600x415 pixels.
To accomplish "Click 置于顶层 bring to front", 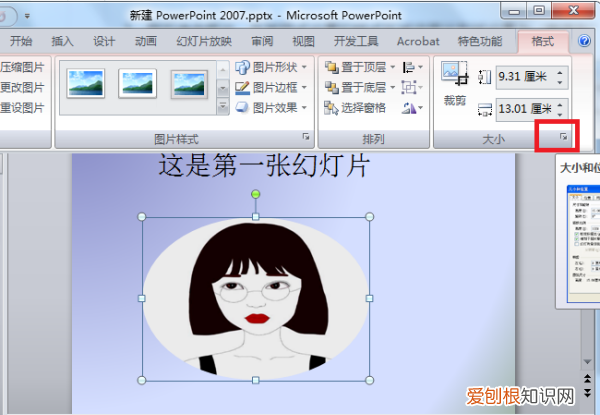I will click(355, 67).
